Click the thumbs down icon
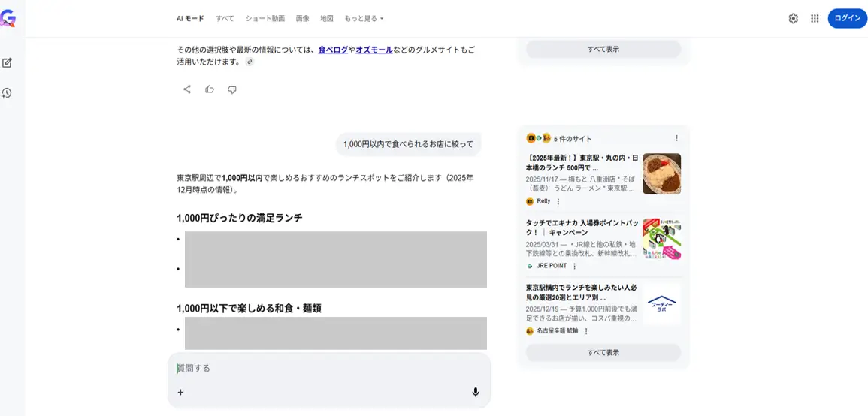Viewport: 868px width, 416px height. tap(232, 89)
